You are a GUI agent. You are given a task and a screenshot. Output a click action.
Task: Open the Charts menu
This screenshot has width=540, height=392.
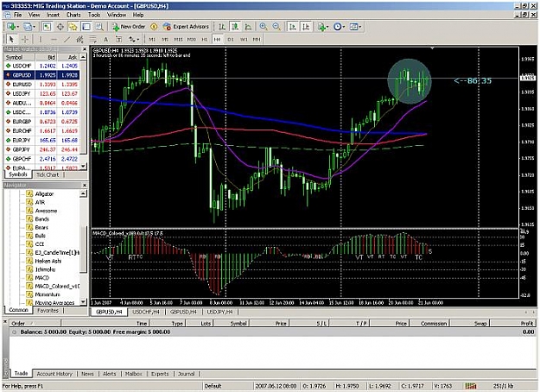click(x=73, y=15)
